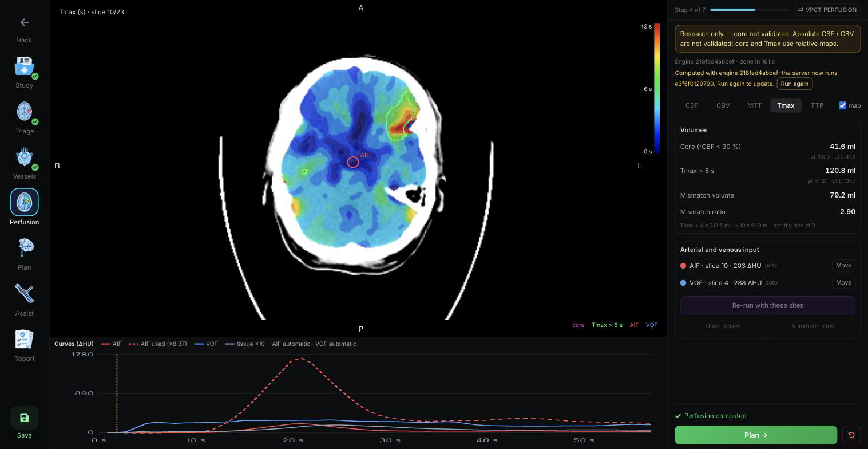Switch to the TTP tab
The height and width of the screenshot is (449, 868).
click(817, 105)
